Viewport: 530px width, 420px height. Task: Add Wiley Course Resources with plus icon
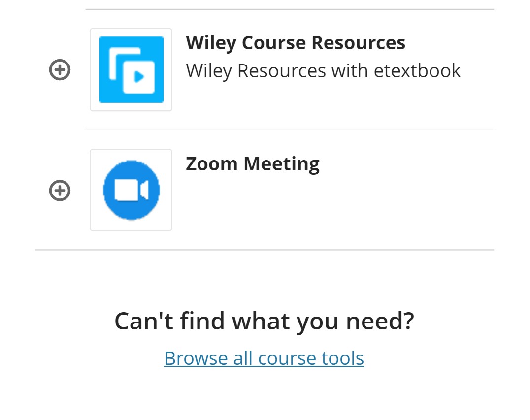(60, 70)
